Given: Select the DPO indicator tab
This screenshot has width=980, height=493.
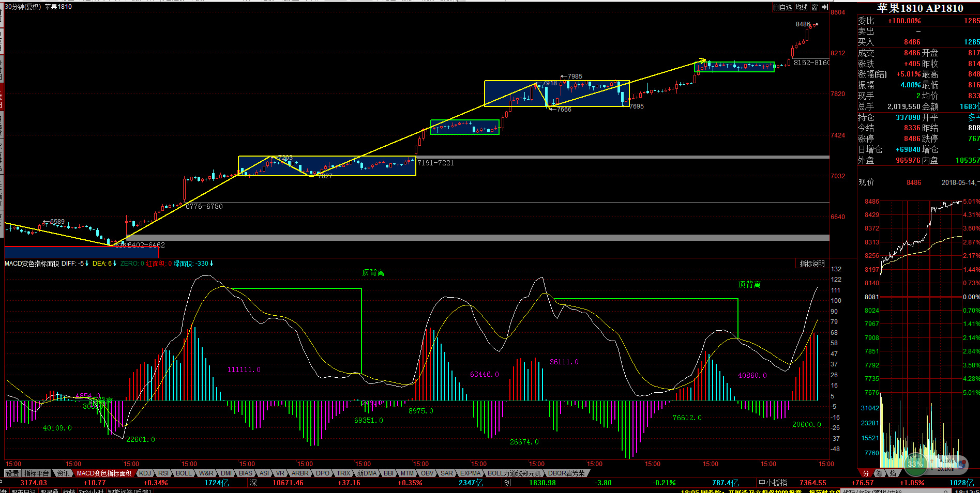Looking at the screenshot, I should click(323, 473).
